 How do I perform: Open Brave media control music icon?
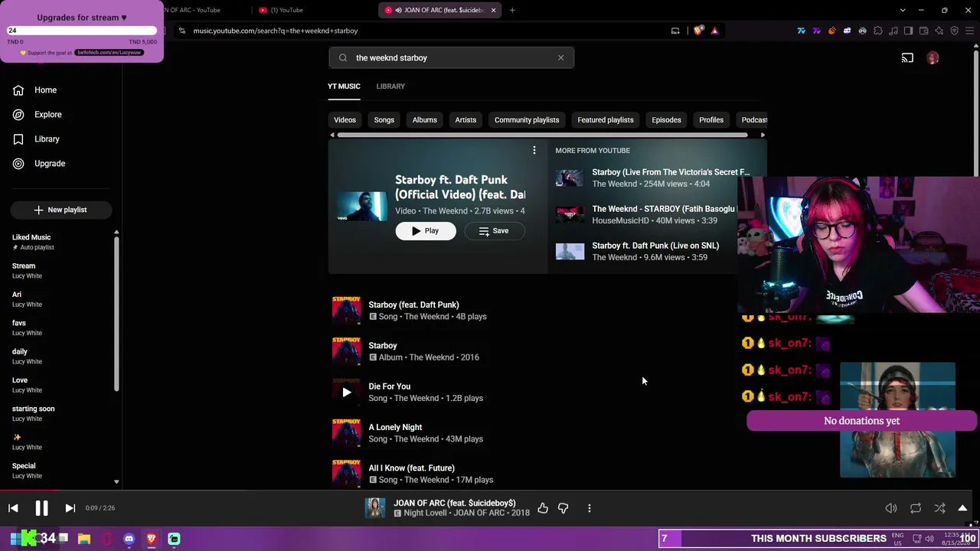[893, 31]
